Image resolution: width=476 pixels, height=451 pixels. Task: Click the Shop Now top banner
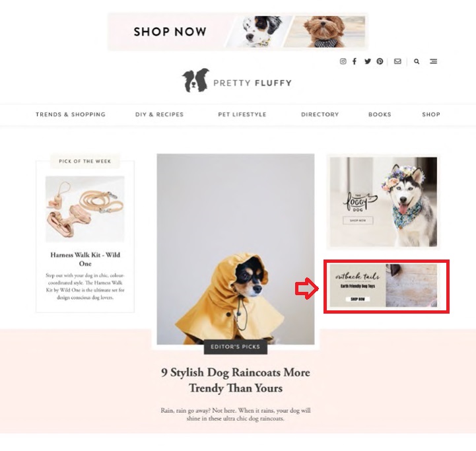238,32
